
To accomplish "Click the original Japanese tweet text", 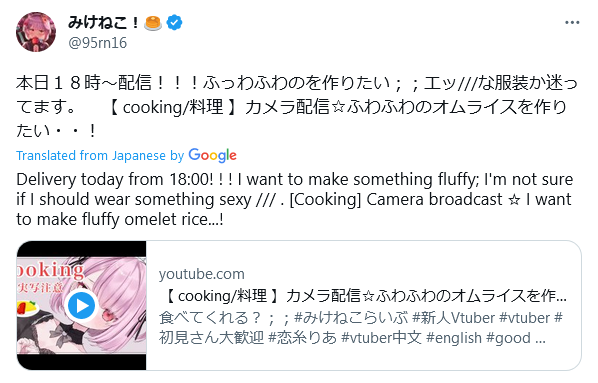I will (x=297, y=106).
